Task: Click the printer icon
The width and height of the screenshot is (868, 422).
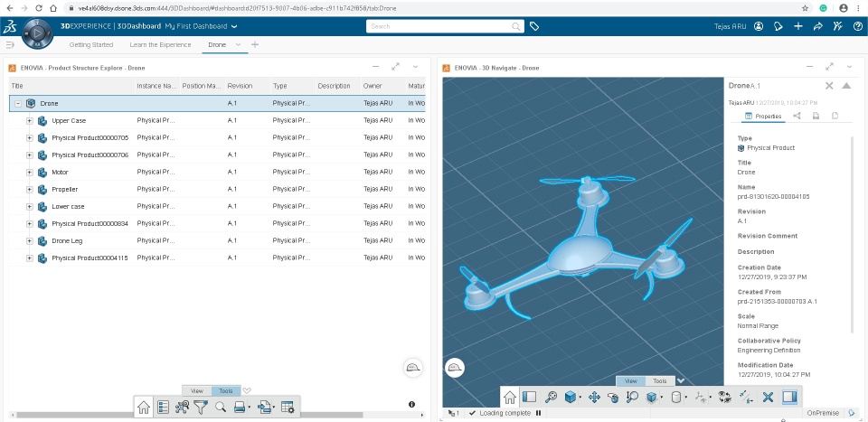Action: pyautogui.click(x=240, y=408)
